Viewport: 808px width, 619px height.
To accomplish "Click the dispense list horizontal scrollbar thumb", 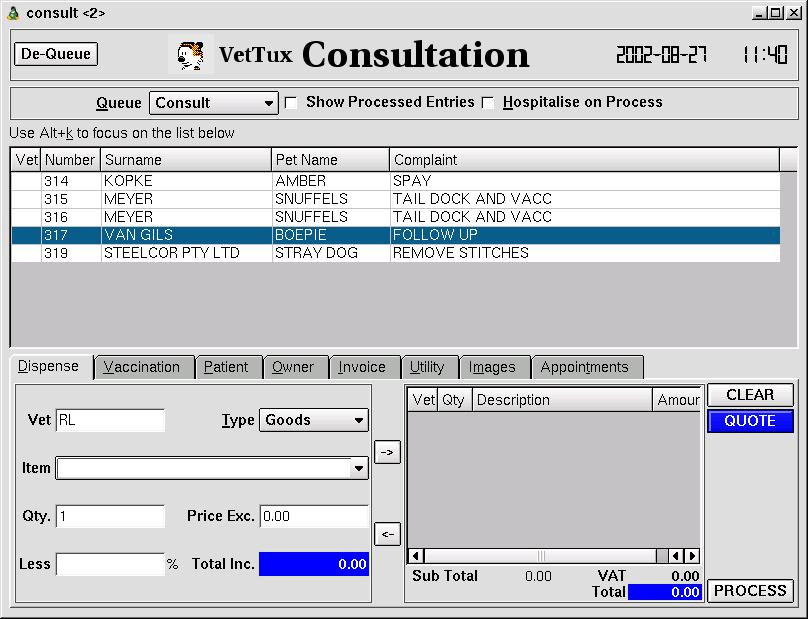I will click(541, 556).
